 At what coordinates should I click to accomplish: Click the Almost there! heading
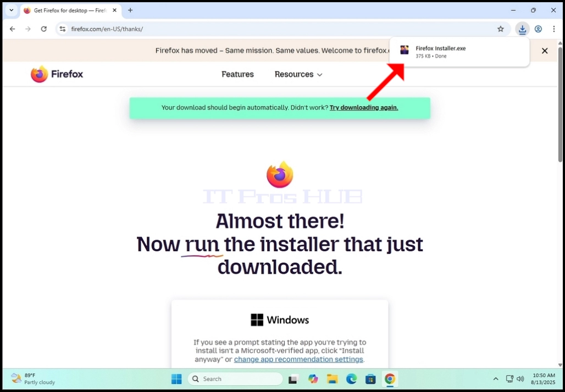point(280,221)
